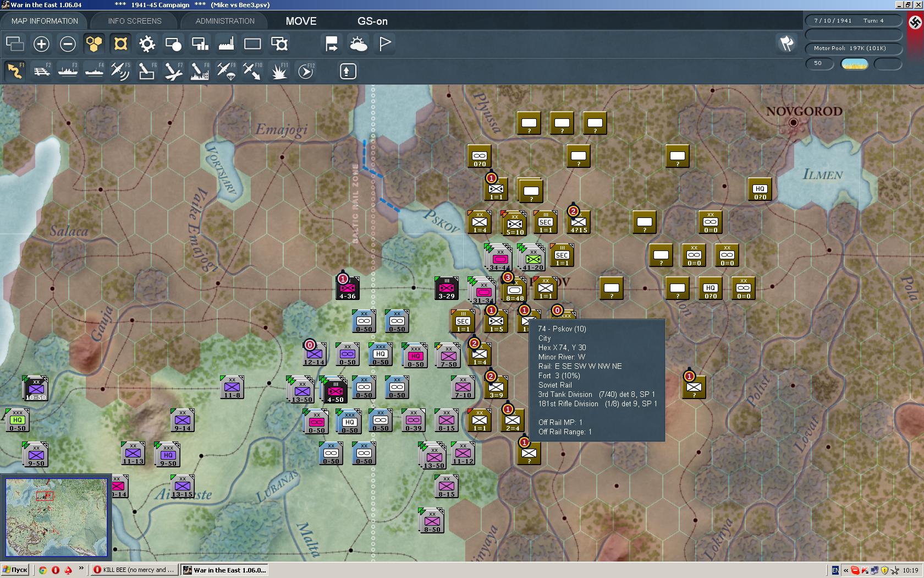Click the empty rectangle toolbar icon

coord(252,43)
